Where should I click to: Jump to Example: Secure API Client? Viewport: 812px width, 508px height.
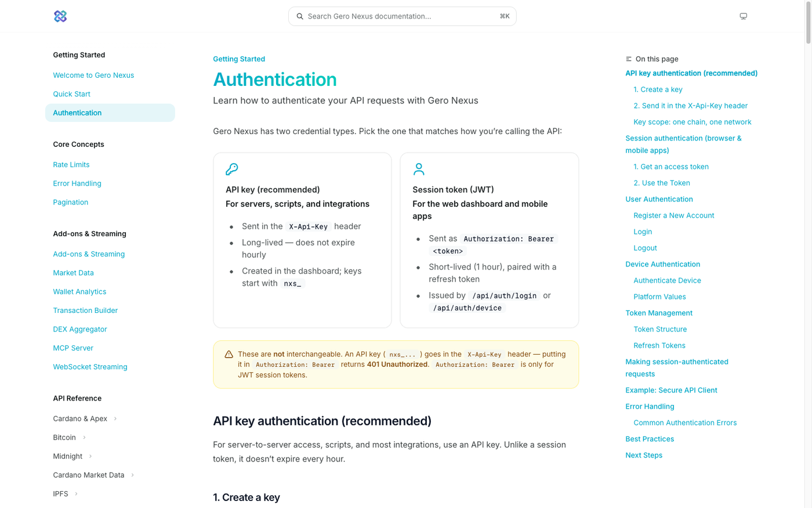pyautogui.click(x=671, y=390)
